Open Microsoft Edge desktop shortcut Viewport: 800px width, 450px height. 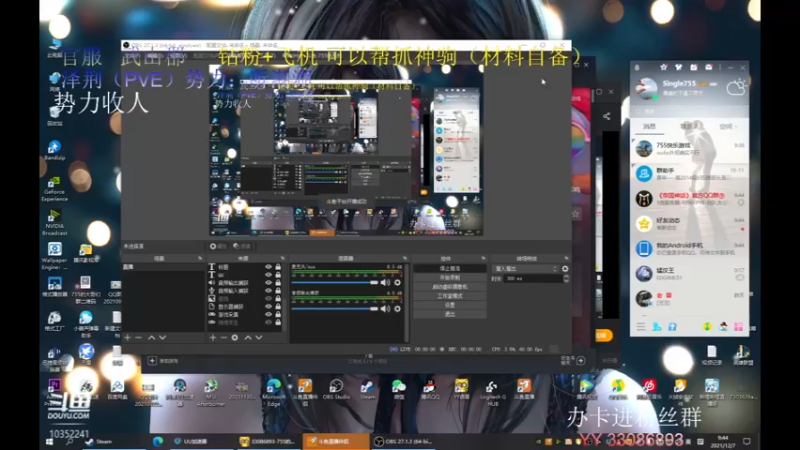tap(273, 392)
